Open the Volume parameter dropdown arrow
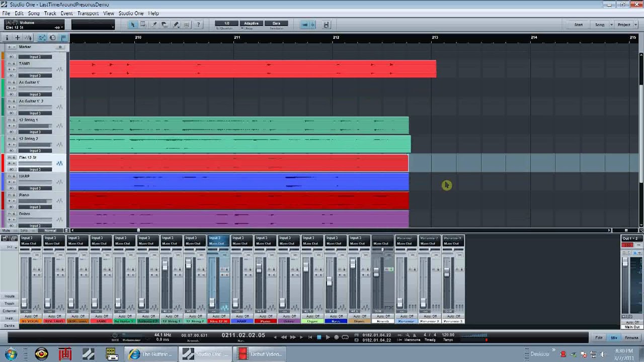This screenshot has width=644, height=362. pos(62,27)
